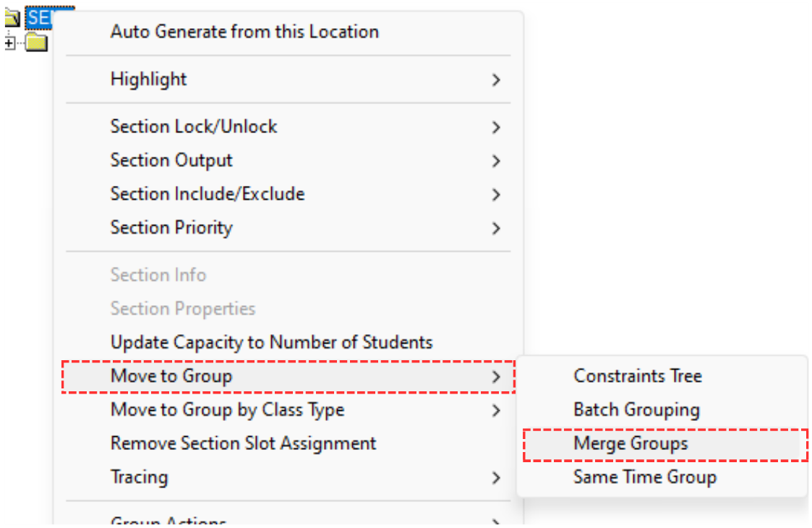Click the greyed-out Section Properties entry
812x528 pixels.
[183, 309]
